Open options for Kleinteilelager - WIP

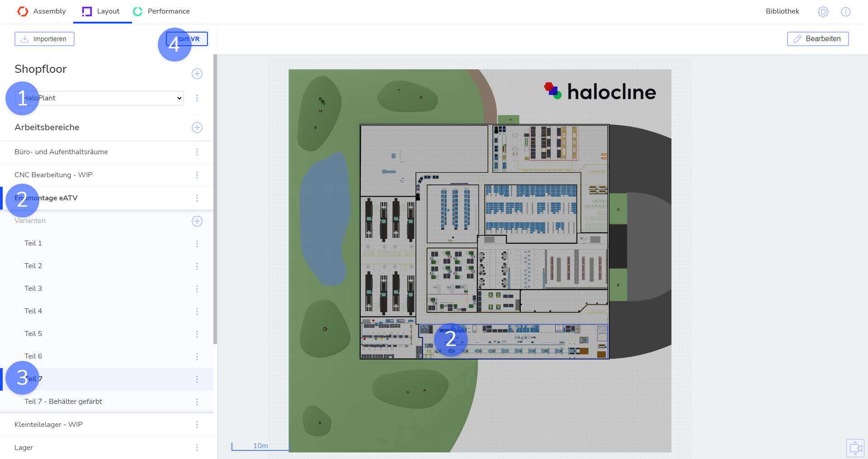197,425
